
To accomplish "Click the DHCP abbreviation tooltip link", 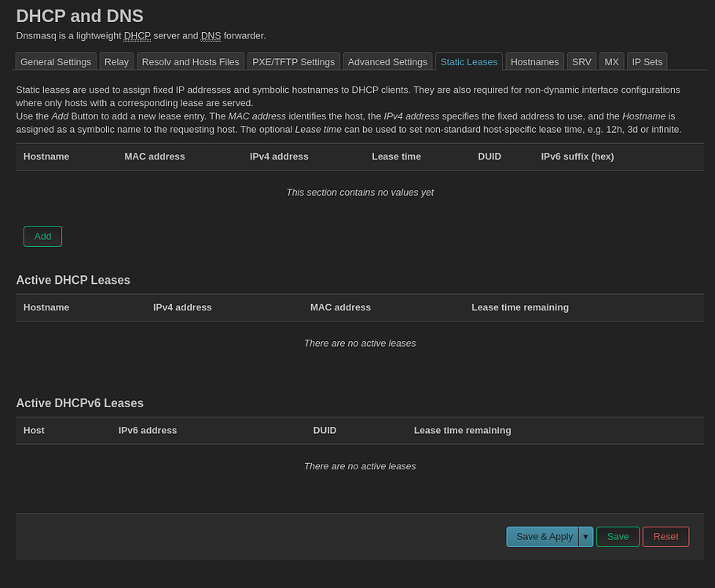I will pyautogui.click(x=137, y=35).
